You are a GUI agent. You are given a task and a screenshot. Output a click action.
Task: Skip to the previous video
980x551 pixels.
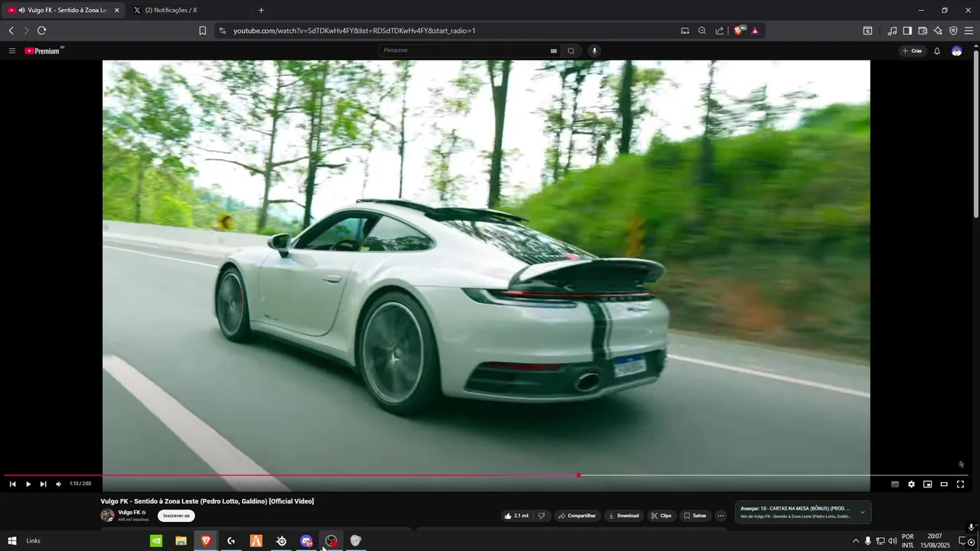click(12, 484)
